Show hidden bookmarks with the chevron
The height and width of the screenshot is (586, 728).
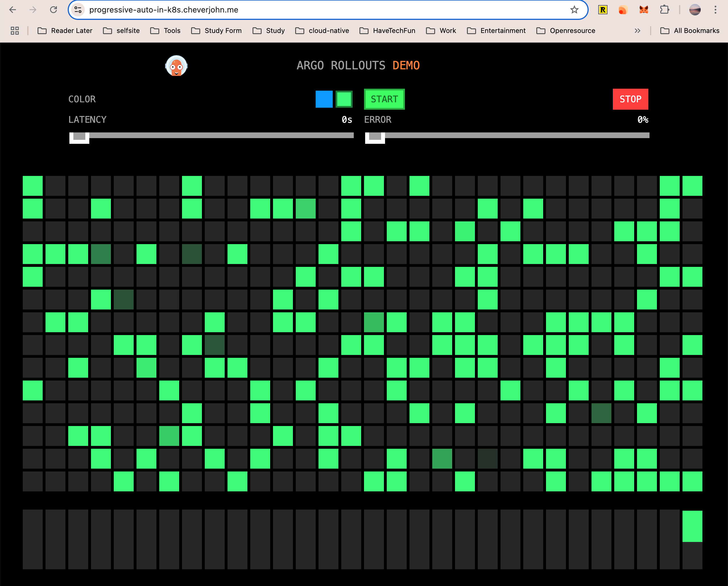coord(638,31)
